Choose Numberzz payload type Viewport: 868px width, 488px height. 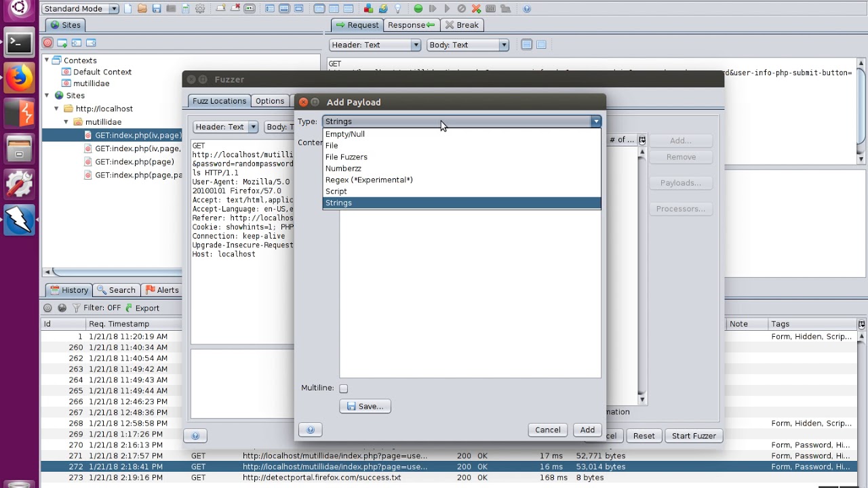462,169
